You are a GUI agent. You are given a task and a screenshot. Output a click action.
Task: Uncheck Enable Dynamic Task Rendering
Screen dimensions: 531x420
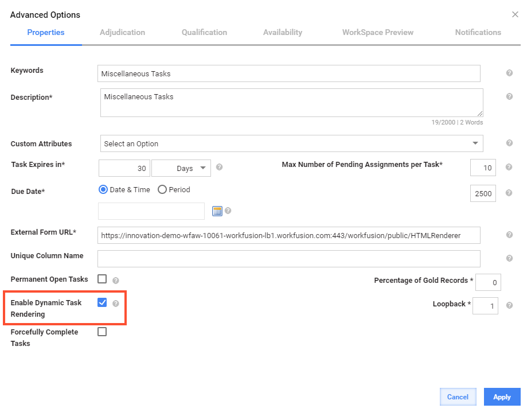pos(102,302)
